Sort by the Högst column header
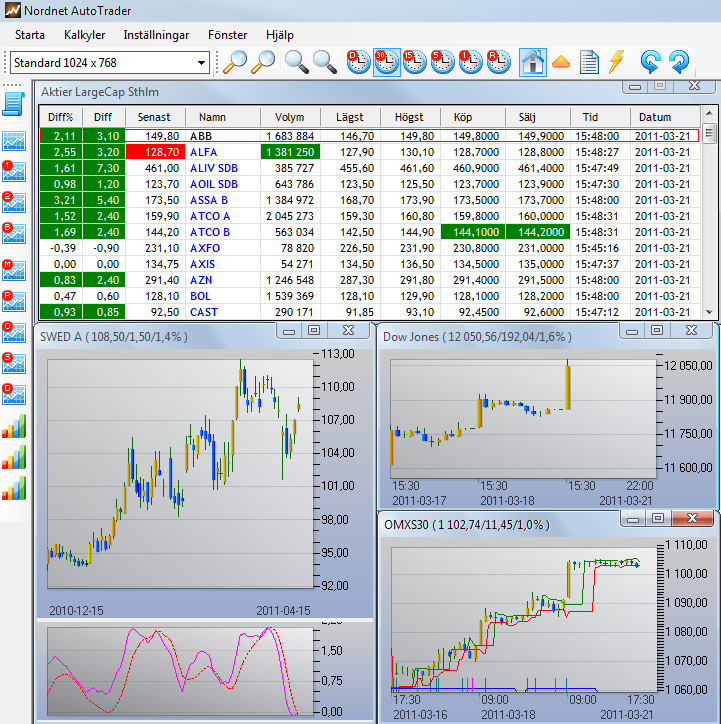The height and width of the screenshot is (724, 721). click(x=409, y=117)
